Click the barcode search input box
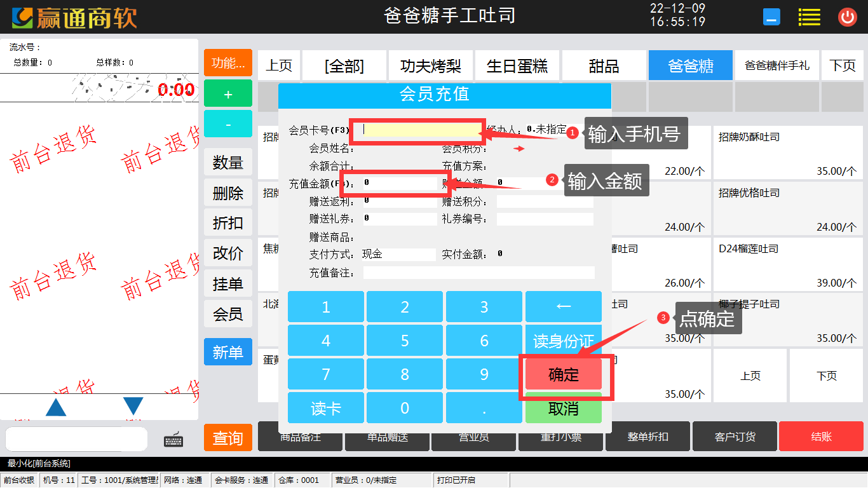This screenshot has height=488, width=868. 76,439
